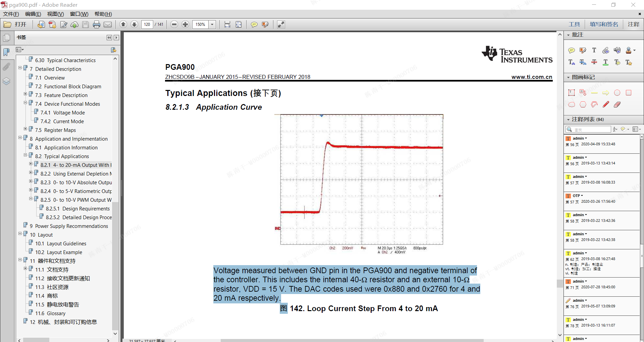The height and width of the screenshot is (342, 644).
Task: Open the attachments paperclip panel
Action: [6, 66]
